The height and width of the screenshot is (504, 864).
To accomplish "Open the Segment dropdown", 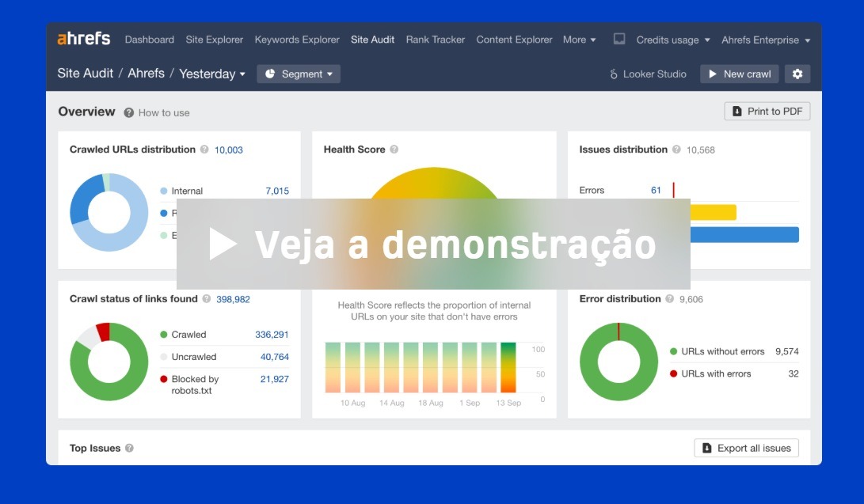I will click(299, 74).
